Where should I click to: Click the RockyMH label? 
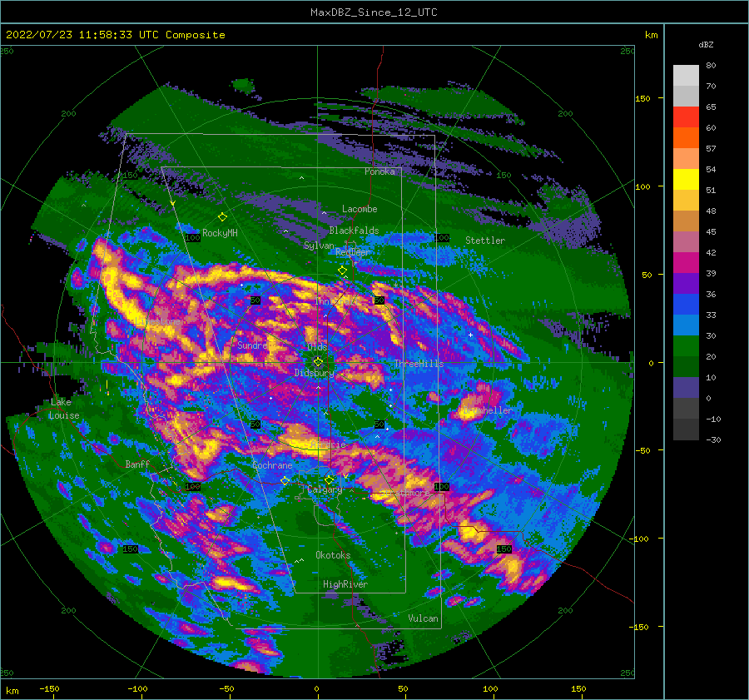220,233
